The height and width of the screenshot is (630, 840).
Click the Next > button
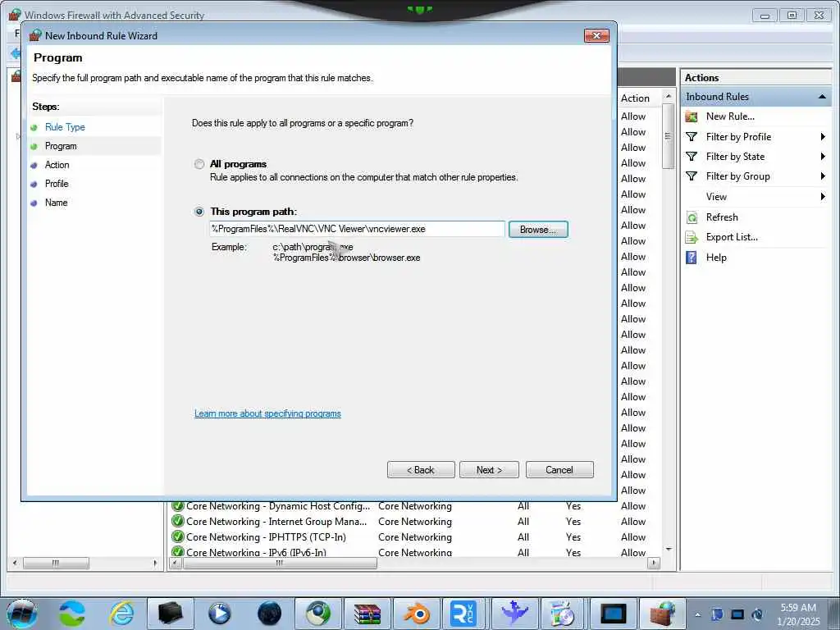click(489, 470)
